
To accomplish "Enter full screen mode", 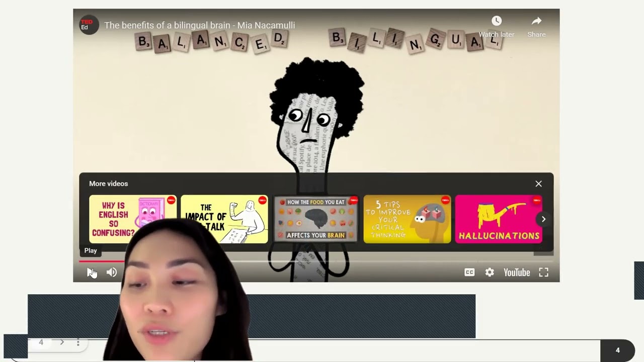I will point(543,272).
